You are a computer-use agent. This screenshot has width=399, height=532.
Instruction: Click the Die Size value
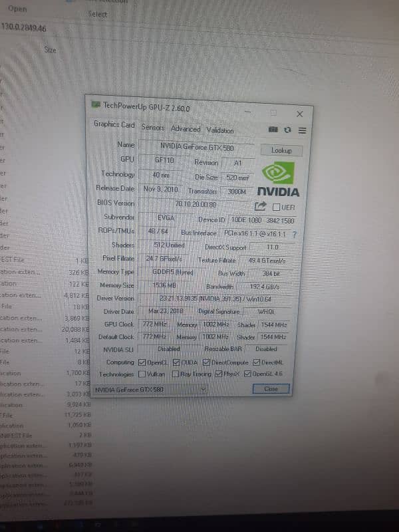[x=237, y=178]
